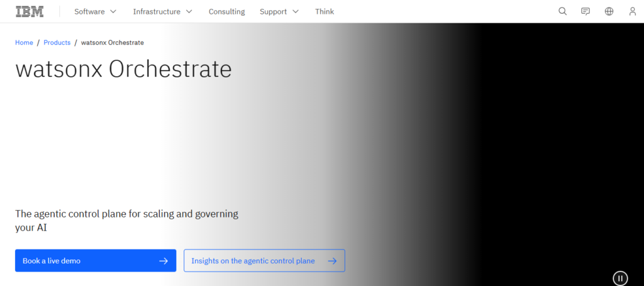Image resolution: width=644 pixels, height=286 pixels.
Task: Click the watsonx Orchestrate breadcrumb text
Action: 113,43
